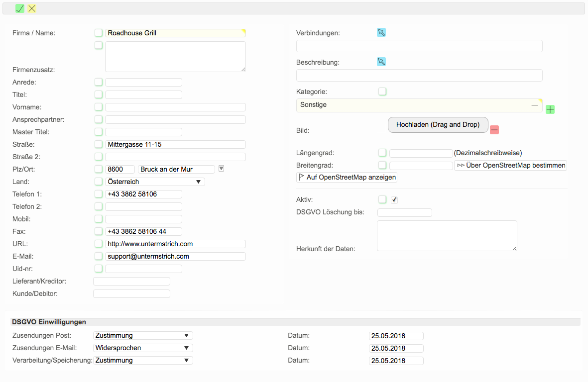Click the blue arrow icon beside Beschreibung
The image size is (588, 382).
click(x=381, y=62)
